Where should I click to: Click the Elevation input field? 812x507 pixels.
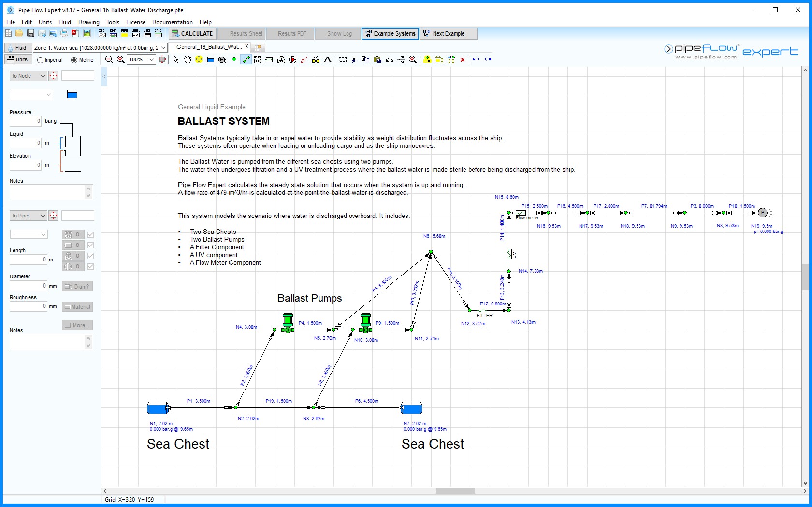click(26, 165)
